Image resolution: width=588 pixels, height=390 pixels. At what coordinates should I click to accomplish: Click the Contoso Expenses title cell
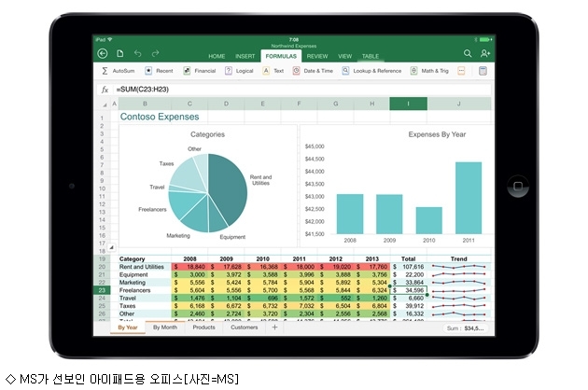pos(160,117)
